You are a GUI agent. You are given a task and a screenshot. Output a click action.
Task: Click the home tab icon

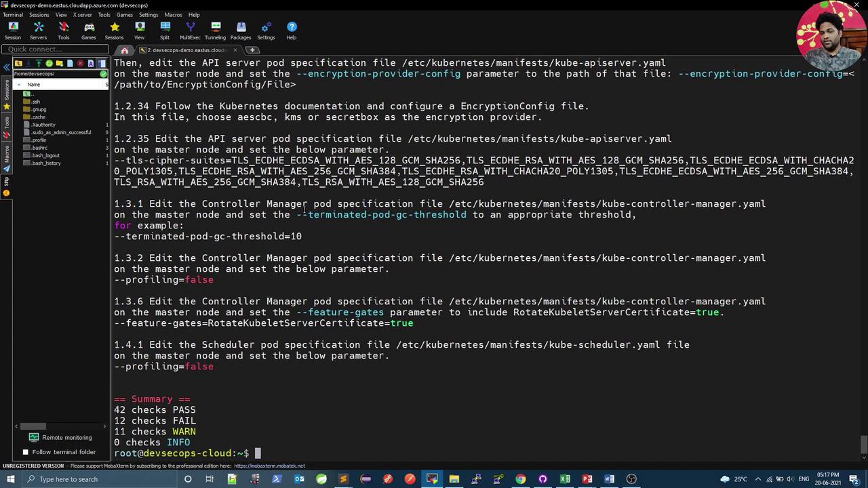(125, 50)
